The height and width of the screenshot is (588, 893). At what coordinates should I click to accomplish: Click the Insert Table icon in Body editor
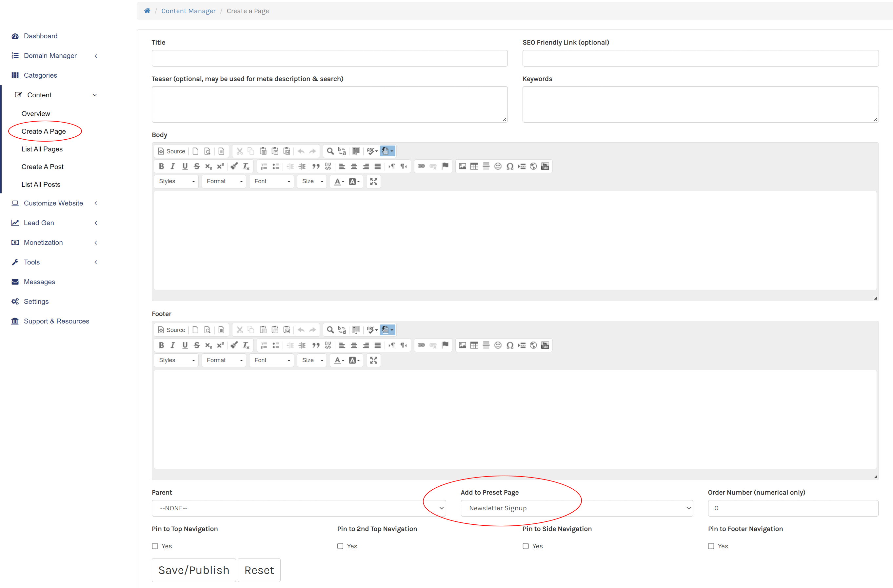coord(474,166)
